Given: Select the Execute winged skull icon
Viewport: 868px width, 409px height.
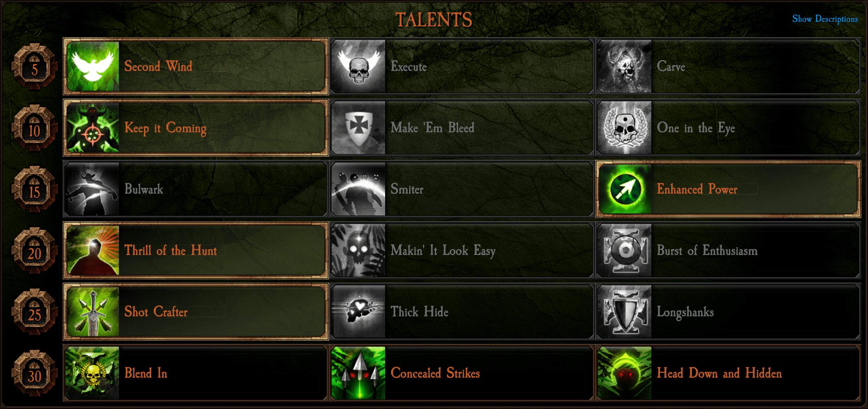Looking at the screenshot, I should click(358, 66).
